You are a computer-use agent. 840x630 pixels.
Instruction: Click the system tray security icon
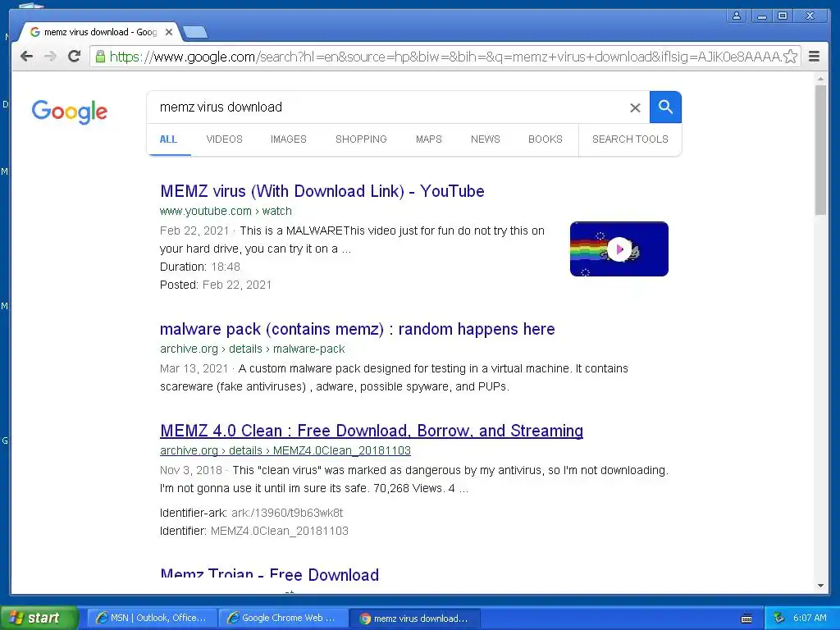tap(779, 619)
